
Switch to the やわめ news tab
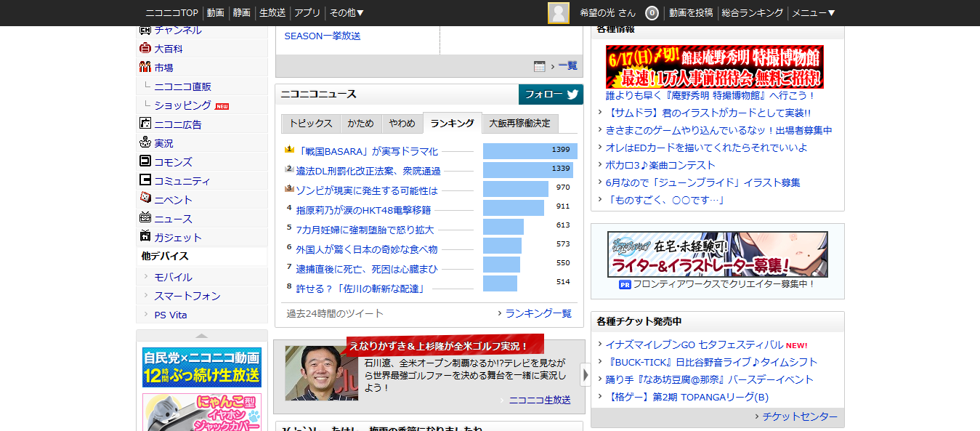[x=402, y=124]
